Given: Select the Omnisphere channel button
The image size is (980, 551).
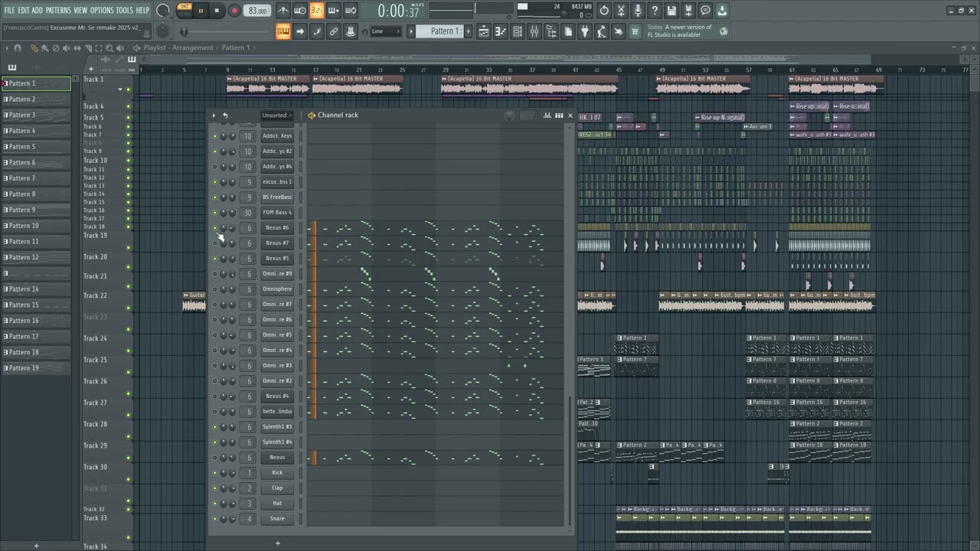Looking at the screenshot, I should pyautogui.click(x=277, y=289).
